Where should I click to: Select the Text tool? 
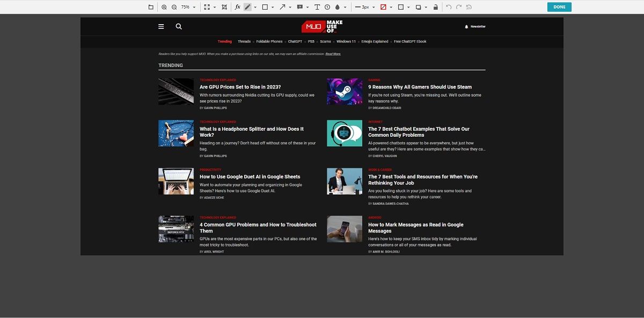(x=317, y=7)
